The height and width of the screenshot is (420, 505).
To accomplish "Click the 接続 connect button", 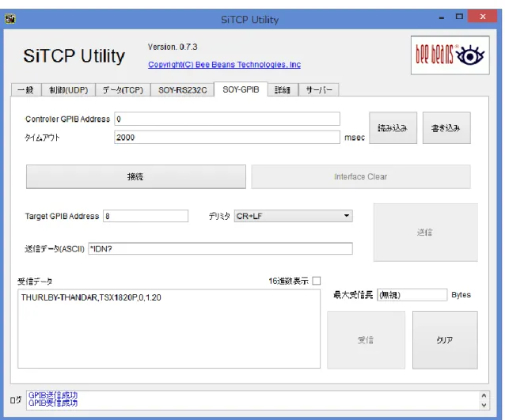I will (x=136, y=176).
